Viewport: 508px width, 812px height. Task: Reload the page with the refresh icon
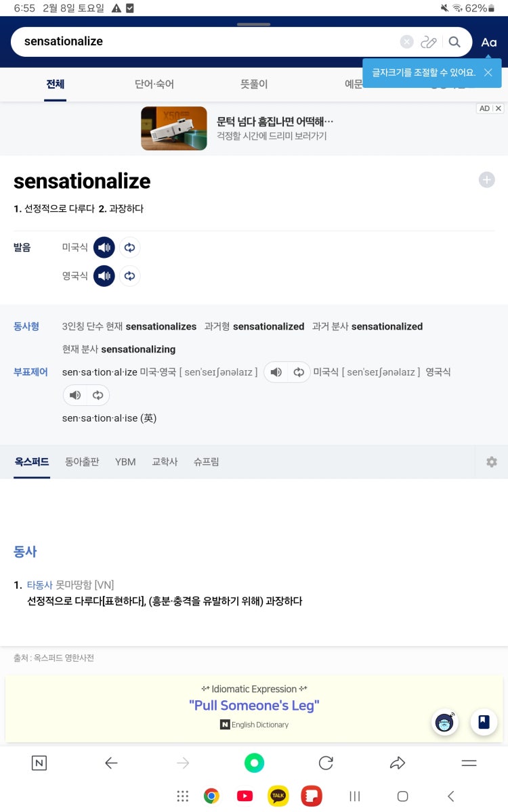pos(326,763)
